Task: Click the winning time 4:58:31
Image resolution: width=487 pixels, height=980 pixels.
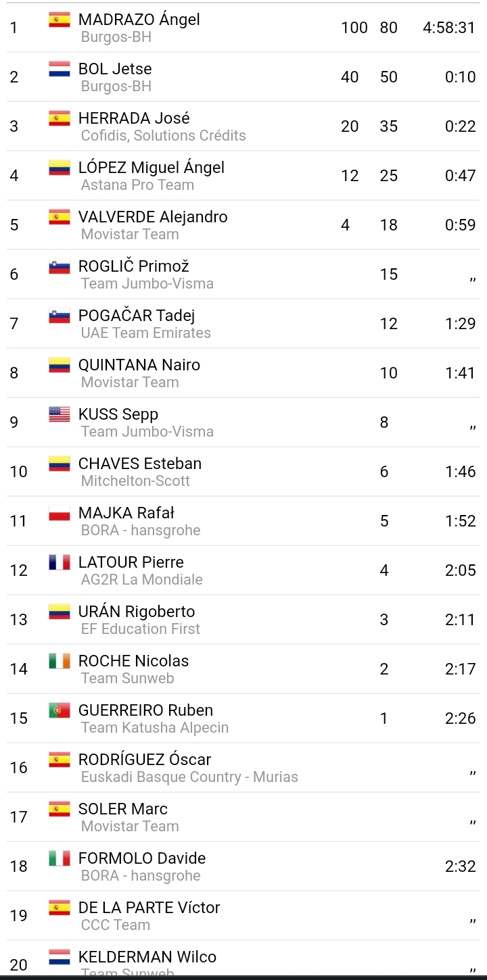Action: point(449,28)
